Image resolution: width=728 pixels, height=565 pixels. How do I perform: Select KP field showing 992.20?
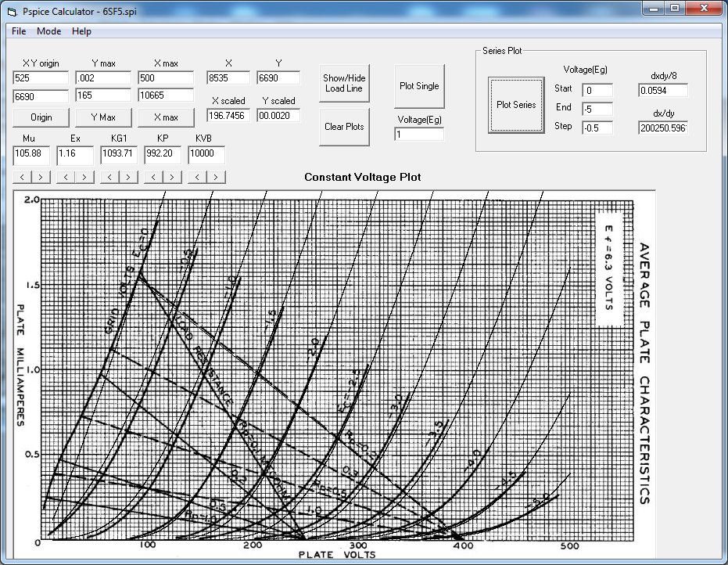[x=163, y=155]
